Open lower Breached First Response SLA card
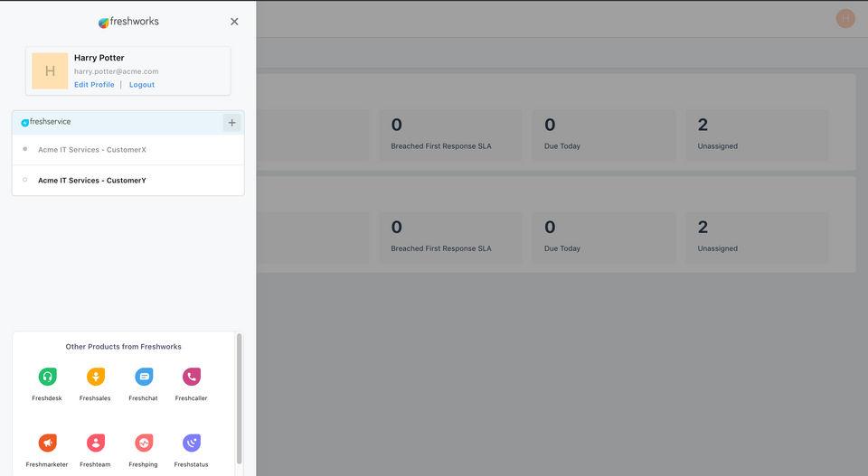Screen dimensions: 868x476 [450, 238]
